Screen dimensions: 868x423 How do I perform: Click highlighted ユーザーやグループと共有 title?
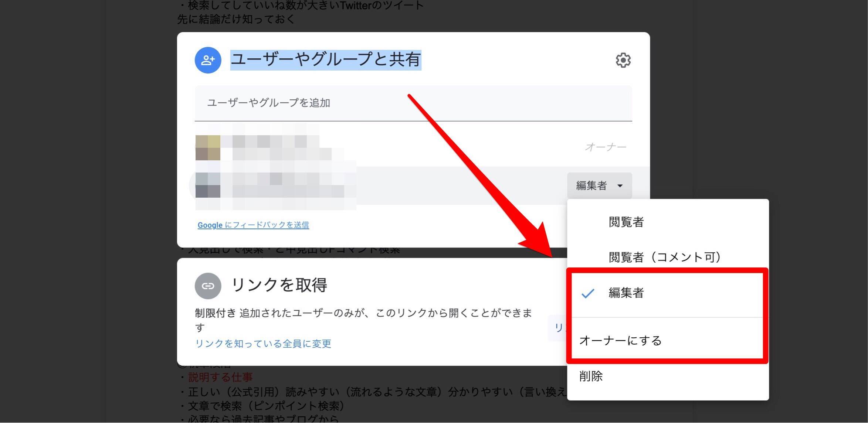(x=325, y=60)
